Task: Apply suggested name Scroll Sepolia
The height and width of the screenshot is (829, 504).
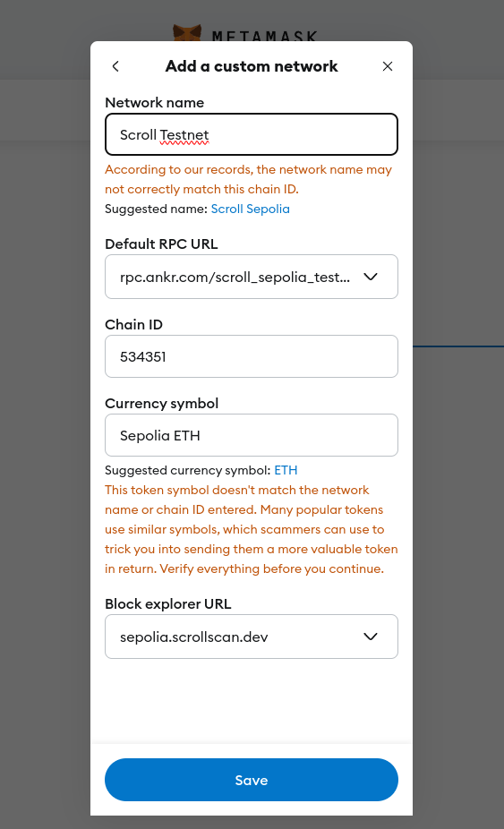Action: tap(250, 209)
